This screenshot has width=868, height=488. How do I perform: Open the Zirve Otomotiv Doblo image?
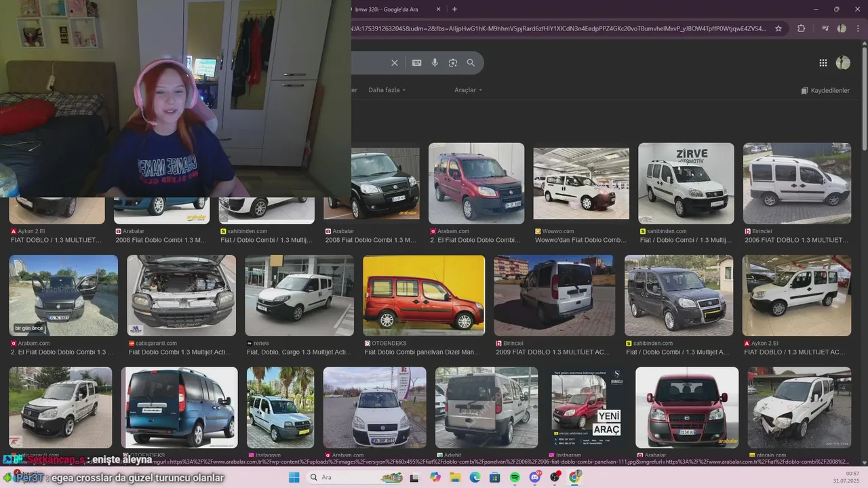coord(686,183)
